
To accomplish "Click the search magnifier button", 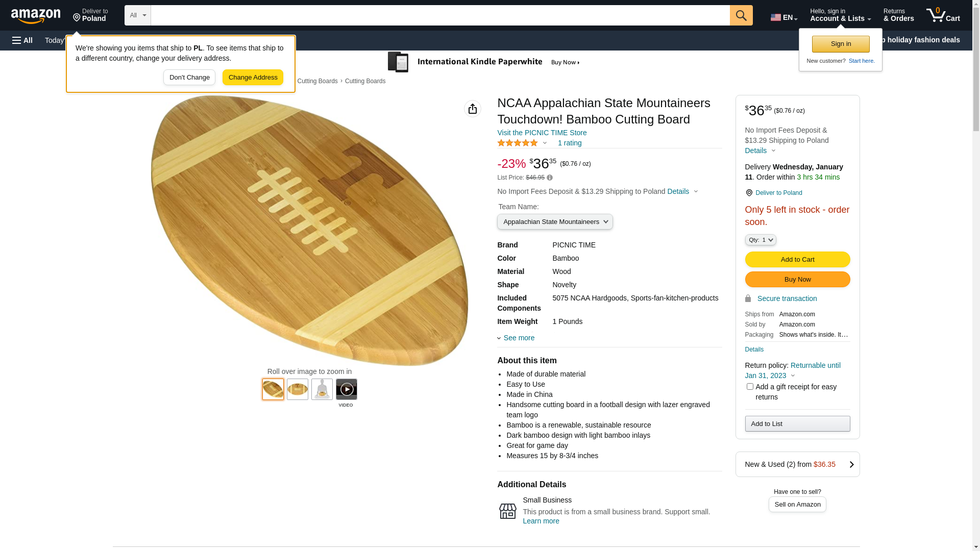I will point(741,15).
